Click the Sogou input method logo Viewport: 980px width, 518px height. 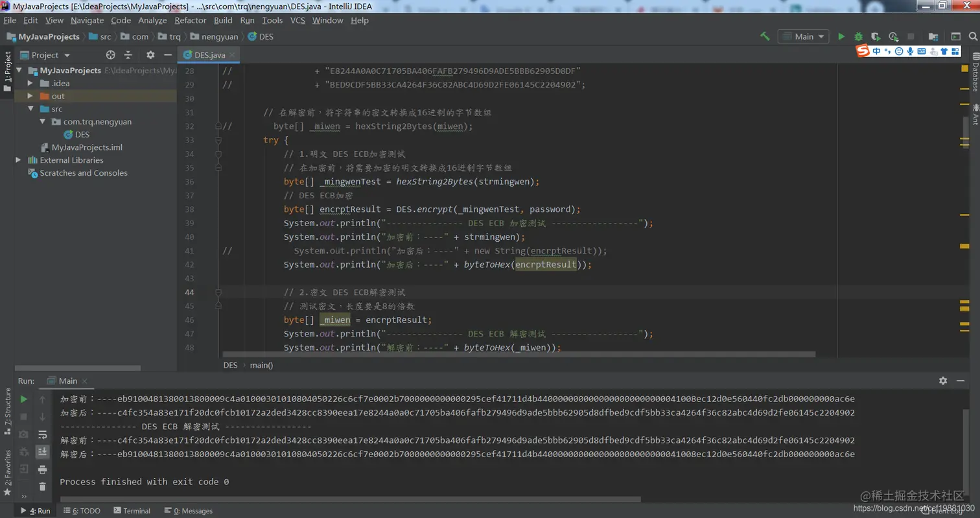[x=863, y=51]
